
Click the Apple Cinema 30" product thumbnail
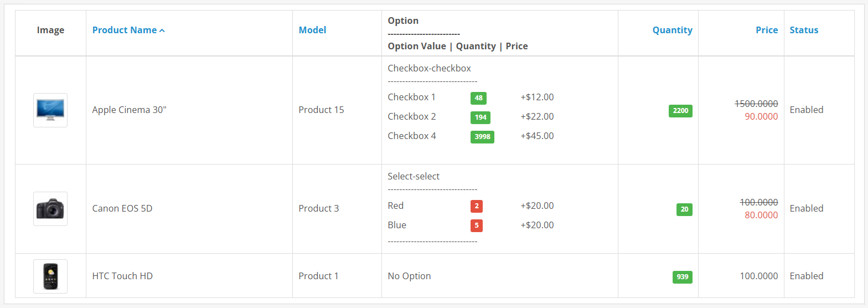(x=50, y=110)
